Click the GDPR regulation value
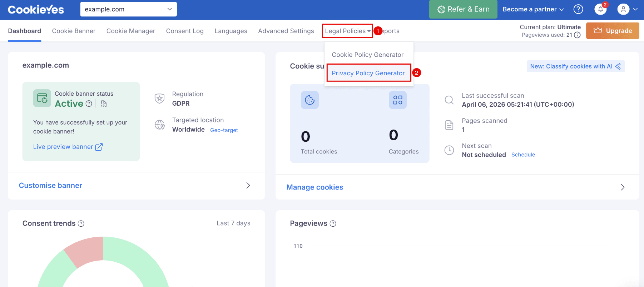The width and height of the screenshot is (644, 287). click(x=181, y=104)
